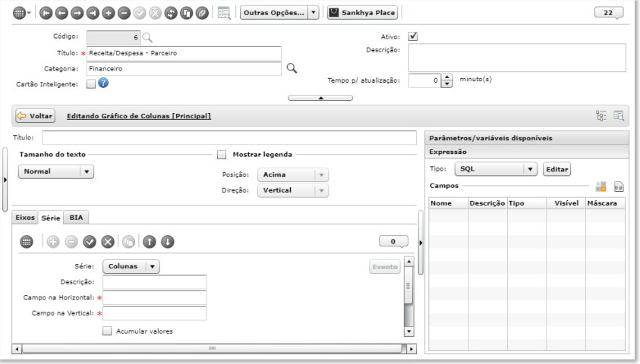Screen dimensions: 640x364
Task: Click the chart Título input field
Action: (229, 138)
